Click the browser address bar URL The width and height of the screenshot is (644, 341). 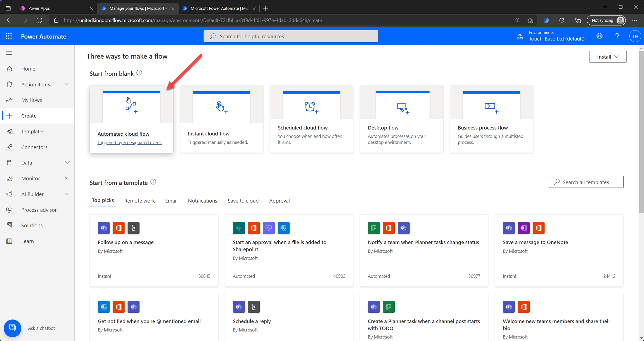coord(193,20)
